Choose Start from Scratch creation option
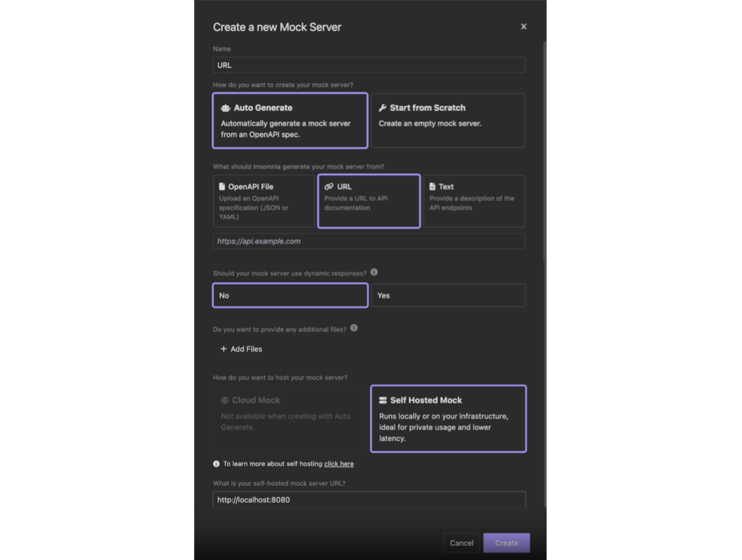Viewport: 742px width, 560px height. [448, 120]
